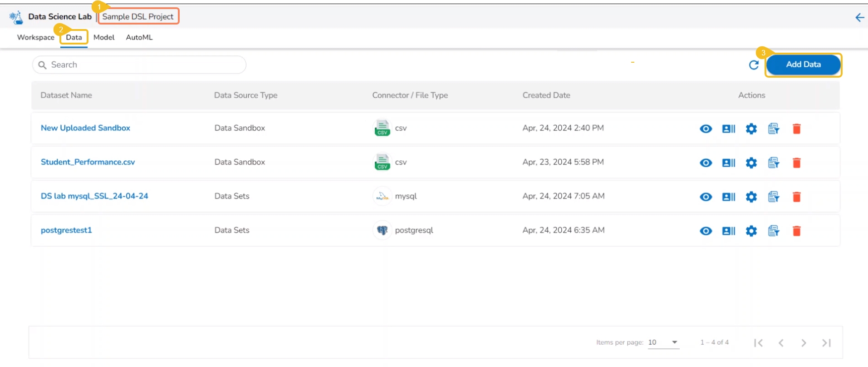This screenshot has height=367, width=868.
Task: Preview Student_Performance.csv with eye icon
Action: [x=706, y=163]
